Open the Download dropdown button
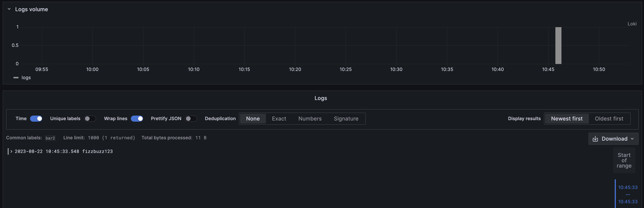 point(613,139)
